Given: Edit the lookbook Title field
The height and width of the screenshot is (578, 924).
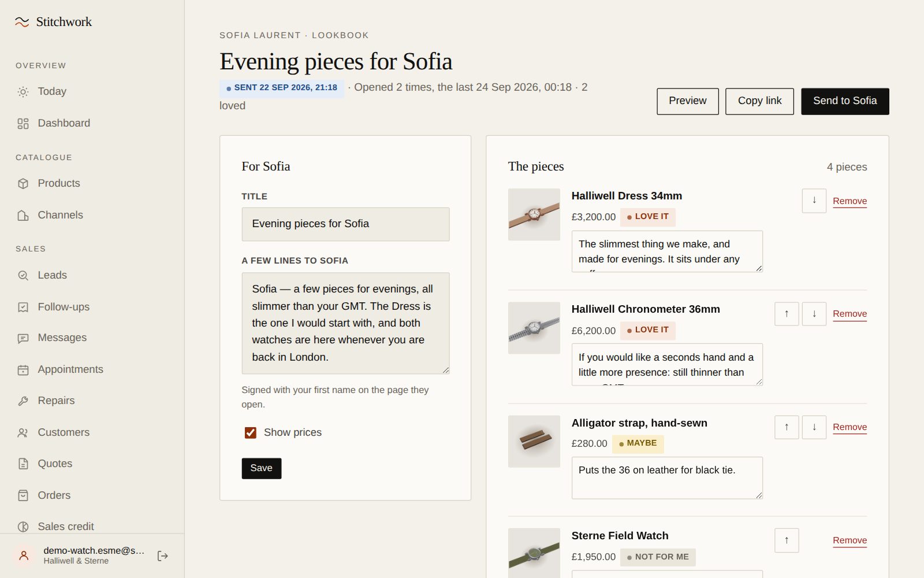Looking at the screenshot, I should click(345, 224).
